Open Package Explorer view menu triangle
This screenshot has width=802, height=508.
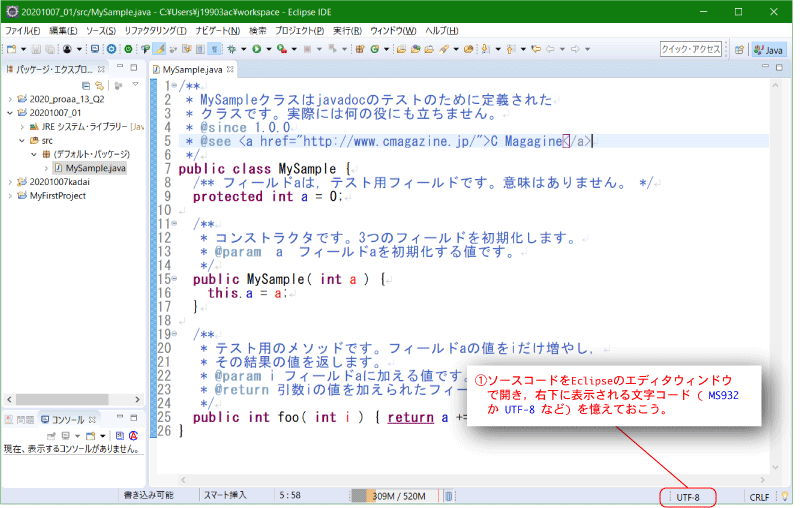click(136, 84)
